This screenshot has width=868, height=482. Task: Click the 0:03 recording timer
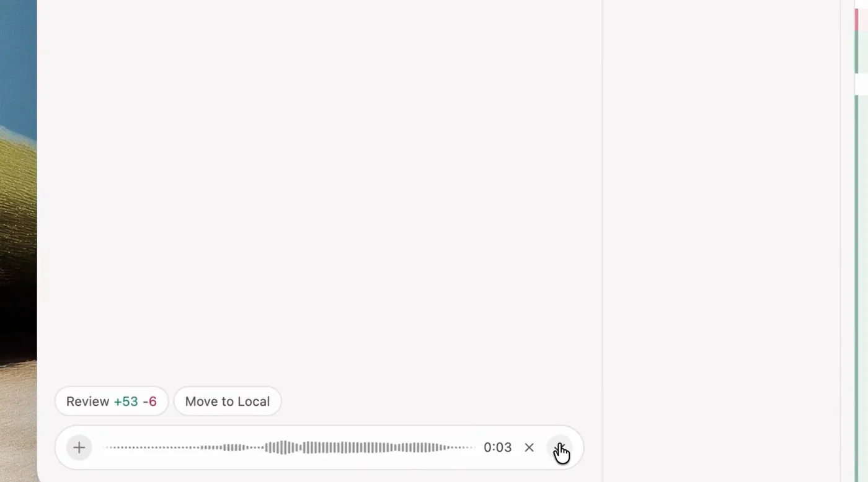[498, 447]
